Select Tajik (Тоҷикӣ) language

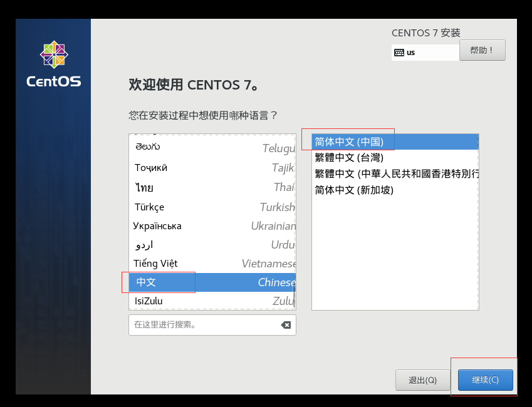[x=212, y=168]
